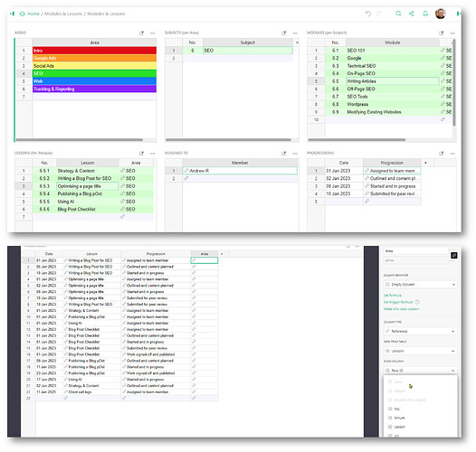Open the Progressions widget three-dot menu
This screenshot has height=452, width=476.
(452, 154)
